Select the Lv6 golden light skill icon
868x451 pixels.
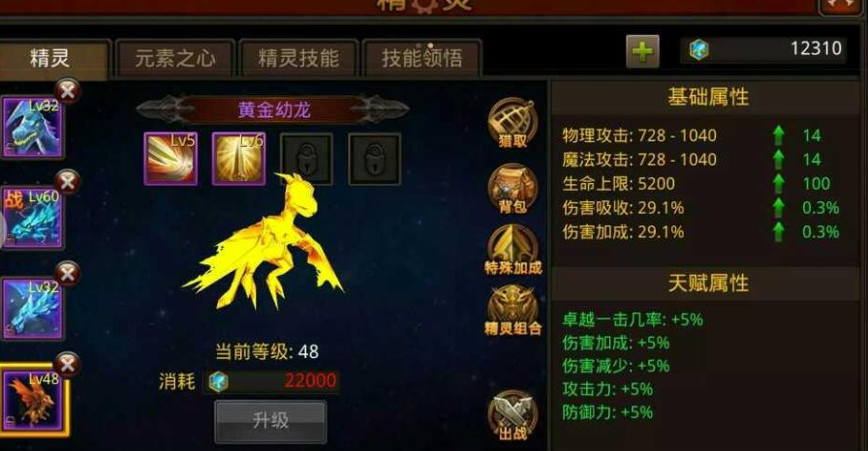pos(238,159)
